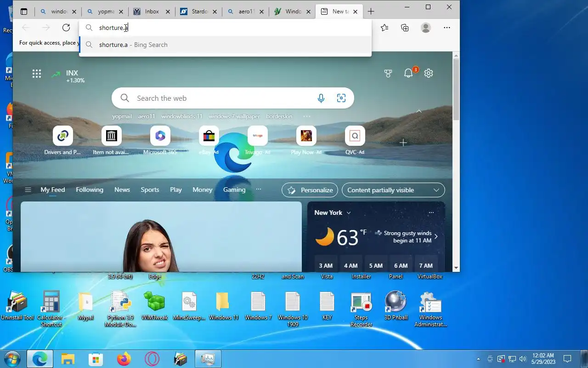Open the Rewards trophy icon
The width and height of the screenshot is (588, 368).
tap(388, 73)
